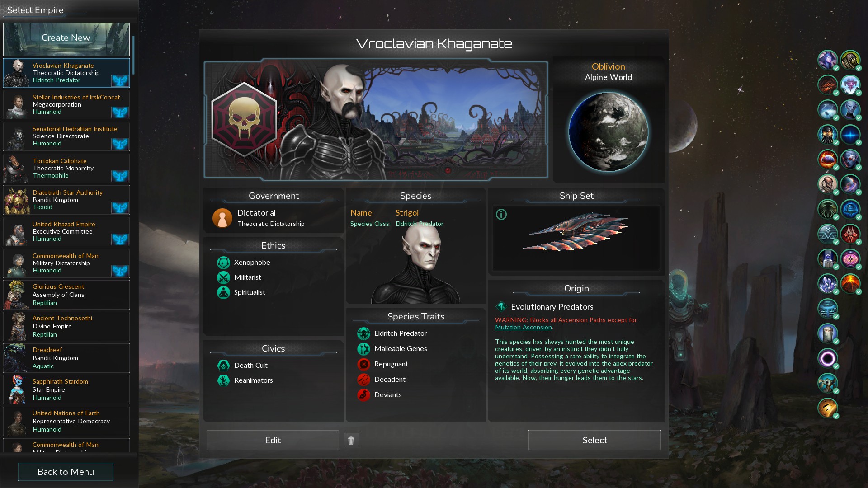
Task: Toggle spawn wings icon for Tortokan Caliphate
Action: click(x=120, y=176)
